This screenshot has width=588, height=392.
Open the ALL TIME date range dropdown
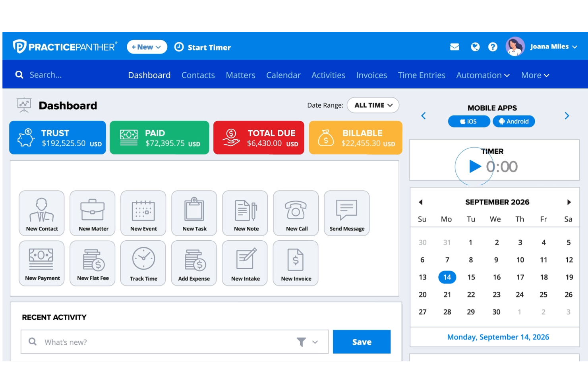(x=373, y=105)
